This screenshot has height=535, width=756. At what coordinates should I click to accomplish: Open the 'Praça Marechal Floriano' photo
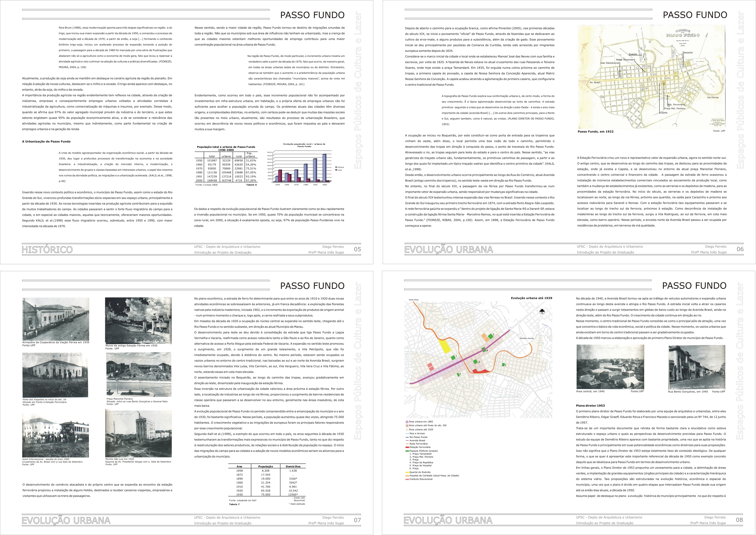pyautogui.click(x=139, y=375)
